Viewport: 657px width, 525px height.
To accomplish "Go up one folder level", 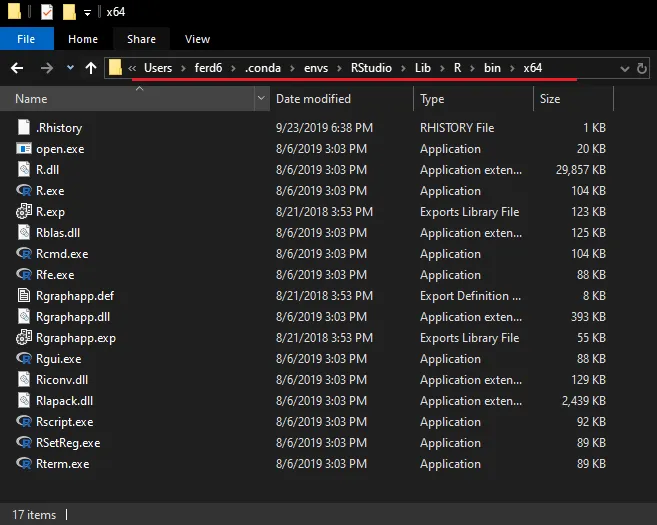I will pyautogui.click(x=91, y=68).
